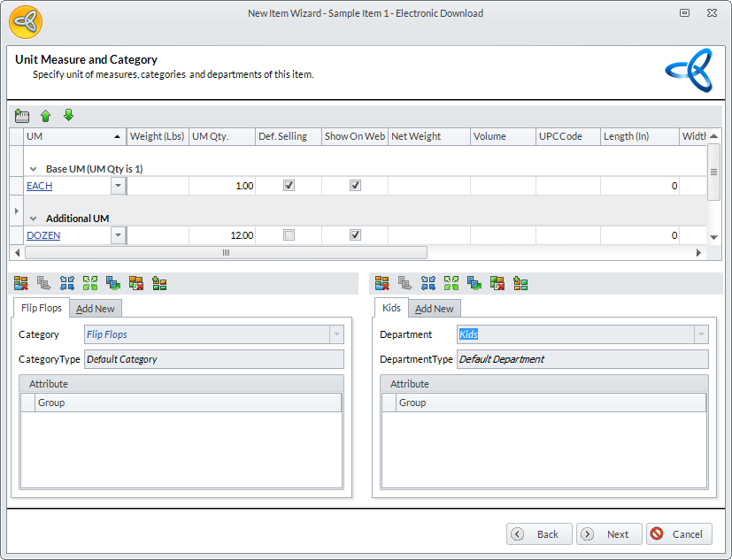Click the green move down arrow icon
Image resolution: width=732 pixels, height=560 pixels.
68,116
